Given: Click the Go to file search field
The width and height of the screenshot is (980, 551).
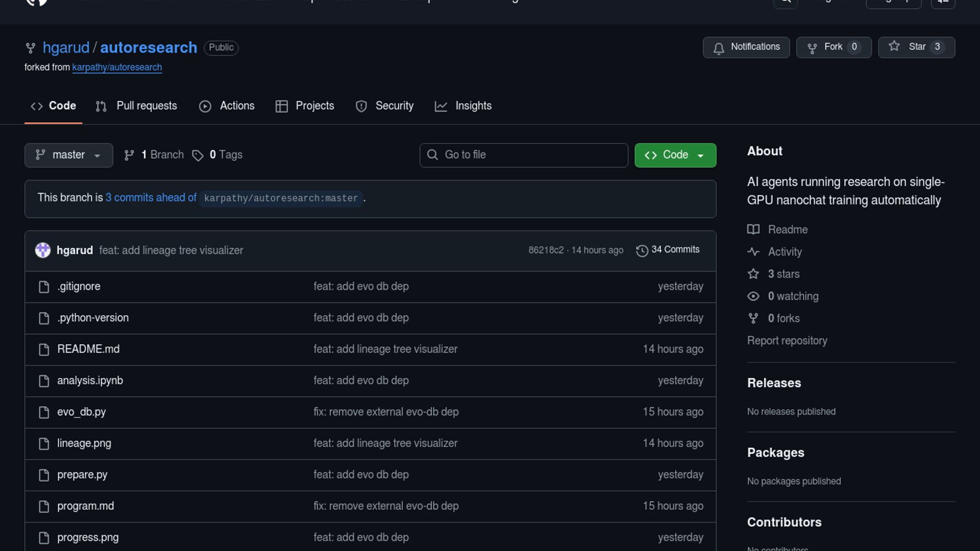Looking at the screenshot, I should (x=524, y=155).
